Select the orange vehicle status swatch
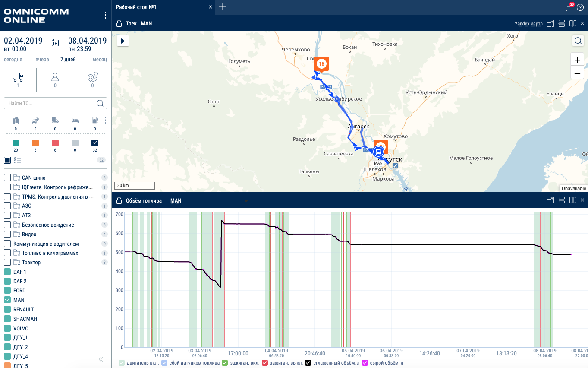The height and width of the screenshot is (368, 588). click(35, 143)
